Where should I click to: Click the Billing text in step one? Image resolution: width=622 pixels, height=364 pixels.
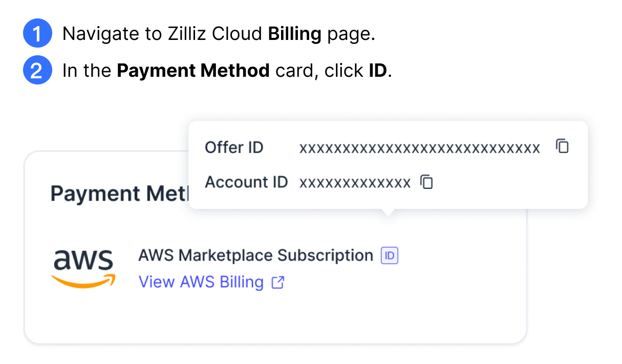coord(294,33)
